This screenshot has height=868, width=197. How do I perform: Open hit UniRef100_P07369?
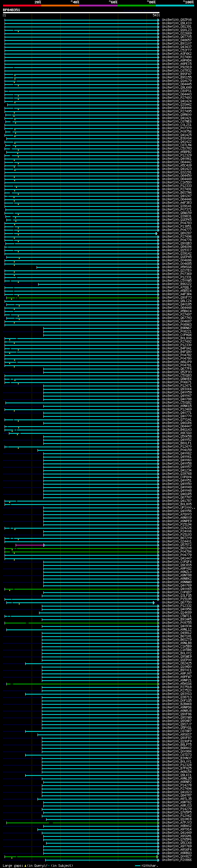click(176, 274)
